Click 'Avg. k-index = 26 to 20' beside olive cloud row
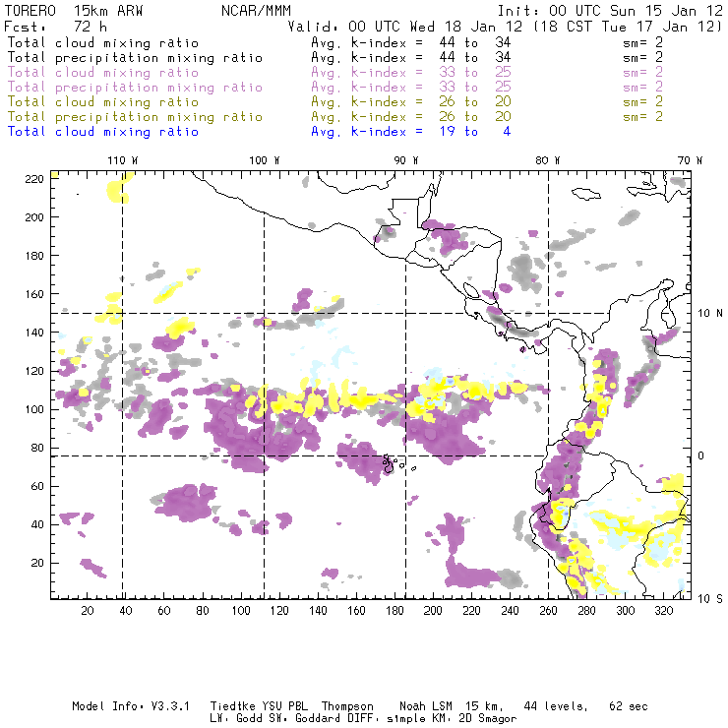728x728 pixels. tap(411, 102)
